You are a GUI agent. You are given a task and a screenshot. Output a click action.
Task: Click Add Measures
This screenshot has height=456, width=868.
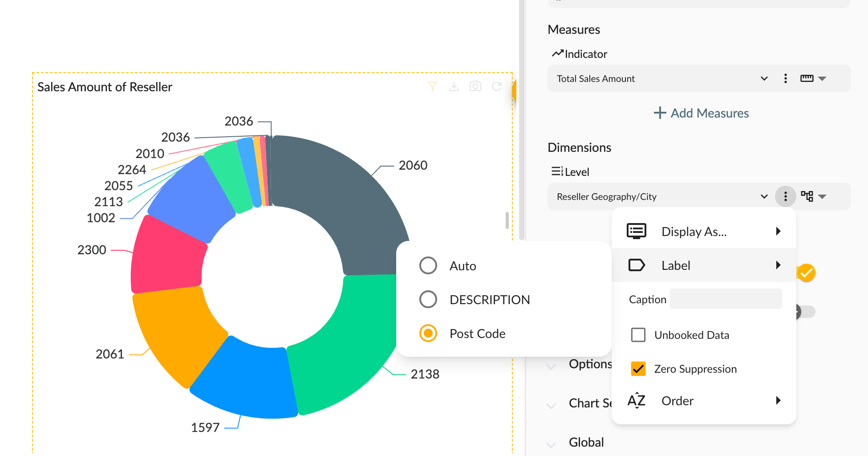pos(701,113)
